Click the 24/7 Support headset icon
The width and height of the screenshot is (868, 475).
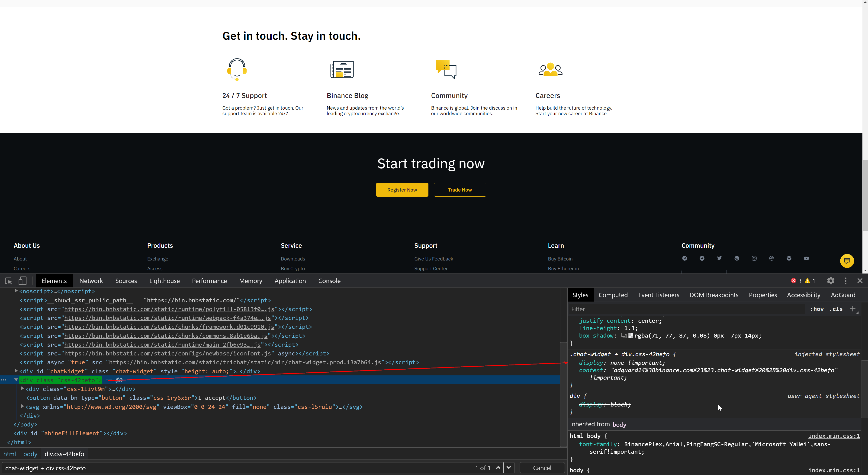point(237,69)
